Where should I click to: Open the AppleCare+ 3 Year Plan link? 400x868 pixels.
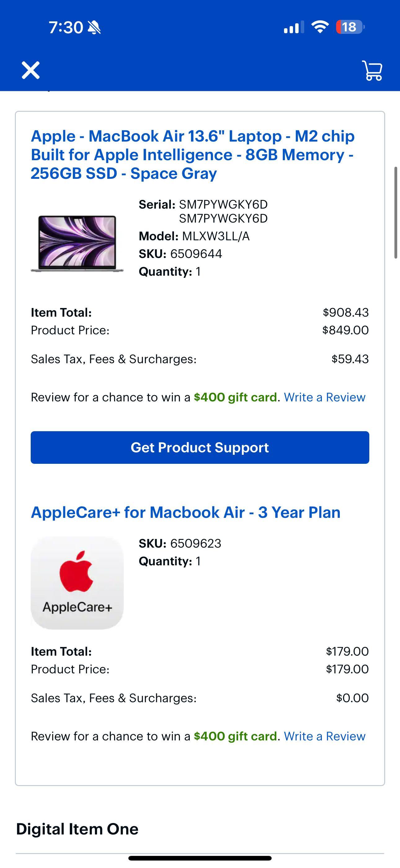[186, 512]
